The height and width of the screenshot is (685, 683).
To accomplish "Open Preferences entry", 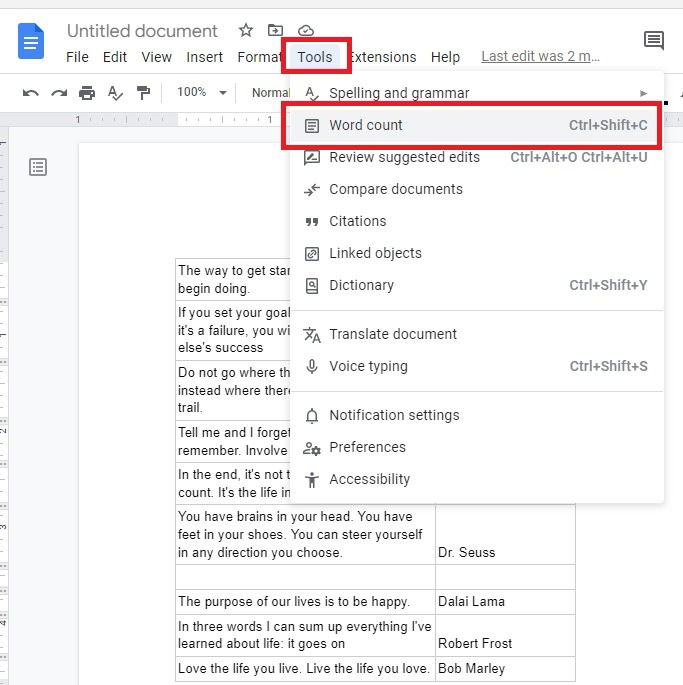I will tap(477, 447).
